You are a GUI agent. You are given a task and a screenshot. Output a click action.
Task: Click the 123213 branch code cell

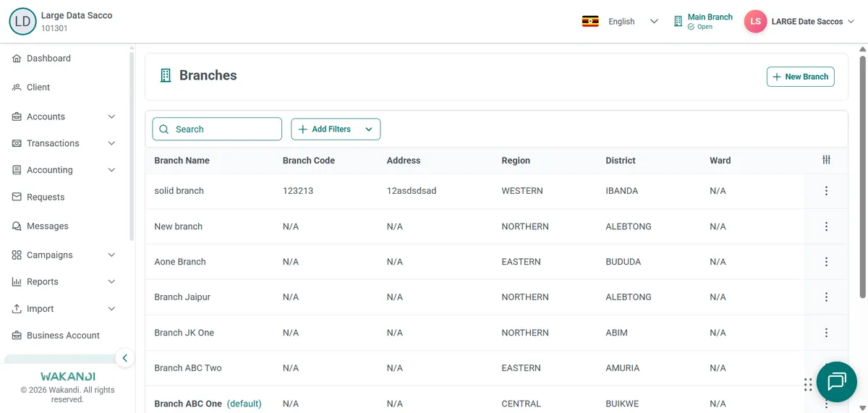(298, 191)
